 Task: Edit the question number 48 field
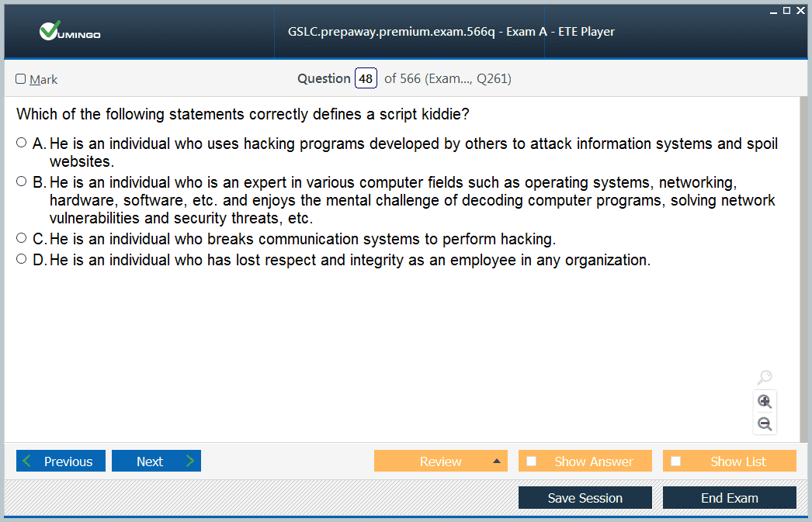pos(366,78)
